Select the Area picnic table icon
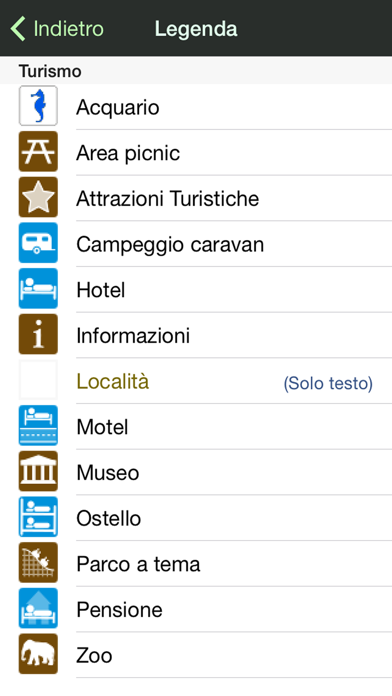392x696 pixels. click(38, 152)
